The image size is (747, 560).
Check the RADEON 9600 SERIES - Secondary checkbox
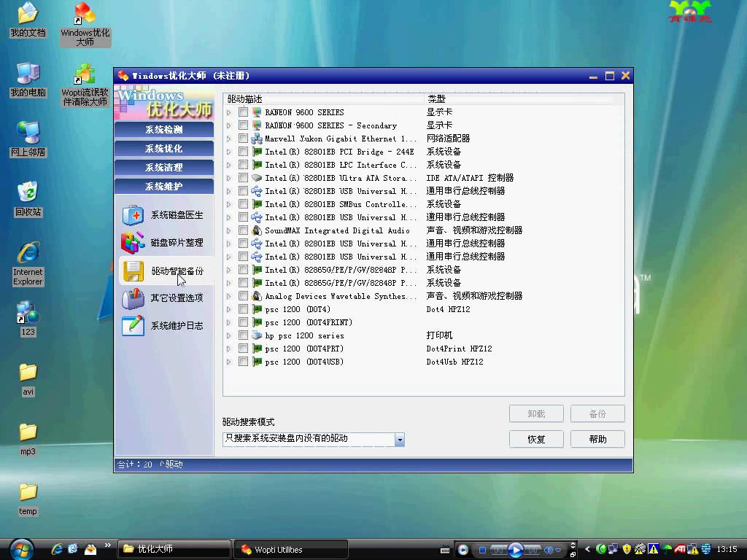click(x=243, y=125)
